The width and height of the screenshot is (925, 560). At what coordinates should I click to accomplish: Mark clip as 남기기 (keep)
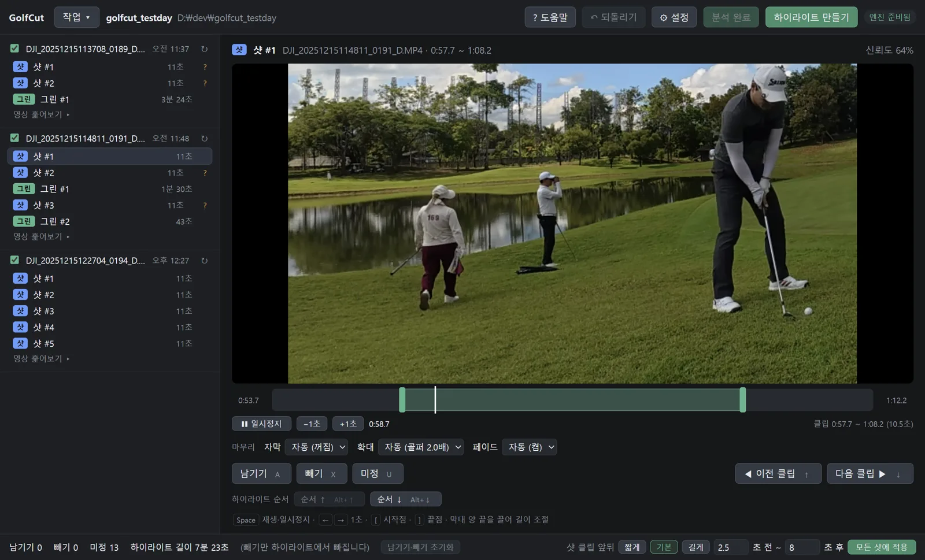coord(261,473)
